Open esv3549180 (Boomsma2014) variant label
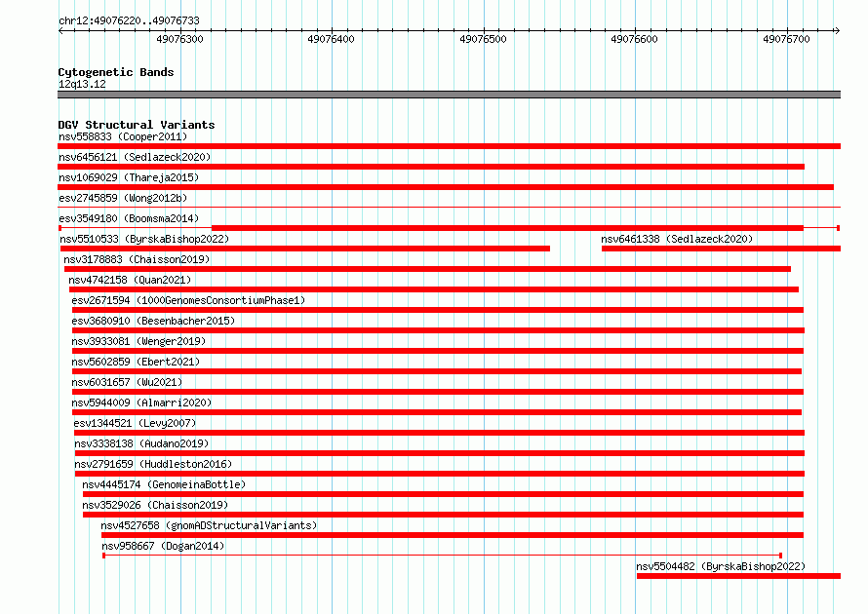Image resolution: width=868 pixels, height=614 pixels. pyautogui.click(x=129, y=218)
